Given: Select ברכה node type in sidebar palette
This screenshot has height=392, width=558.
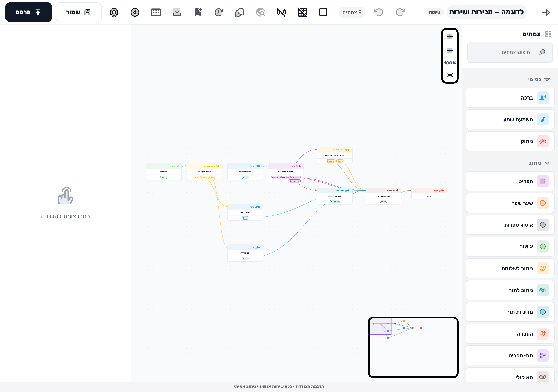Looking at the screenshot, I should (x=510, y=98).
